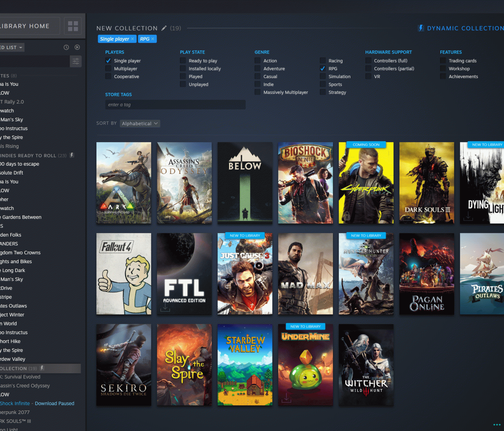Select Slay the Spire cover art
Screen dimensions: 504x431
tap(184, 365)
